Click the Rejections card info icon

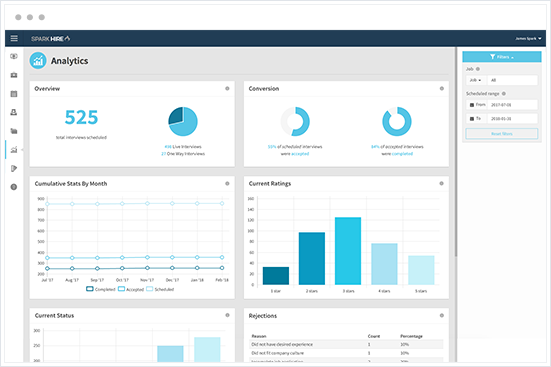click(442, 315)
